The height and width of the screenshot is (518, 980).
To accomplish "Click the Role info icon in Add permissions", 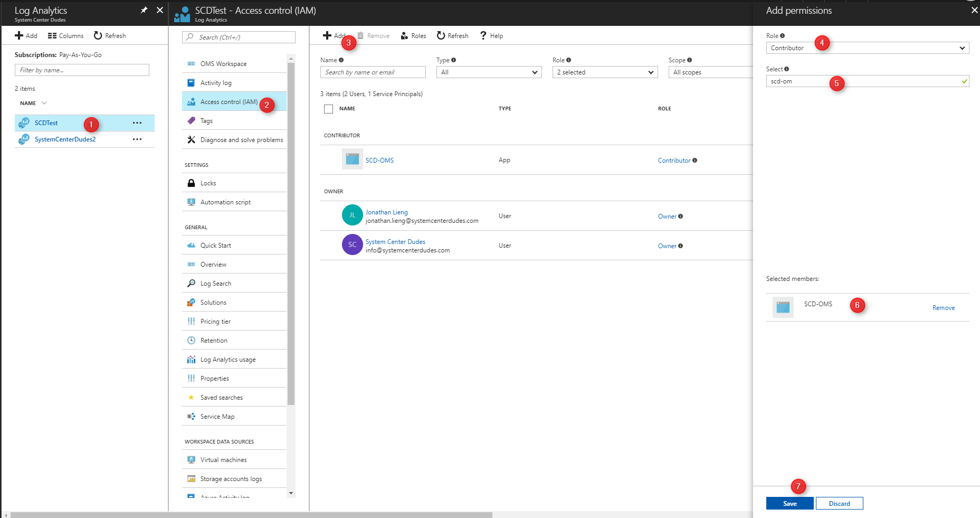I will [x=783, y=36].
